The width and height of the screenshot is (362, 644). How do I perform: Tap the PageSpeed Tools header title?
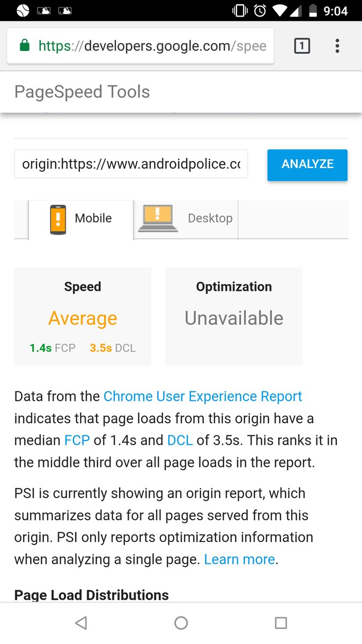pos(82,92)
